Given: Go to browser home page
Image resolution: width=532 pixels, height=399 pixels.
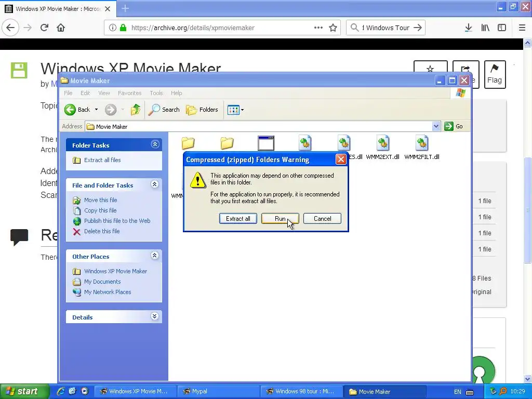Looking at the screenshot, I should point(61,28).
